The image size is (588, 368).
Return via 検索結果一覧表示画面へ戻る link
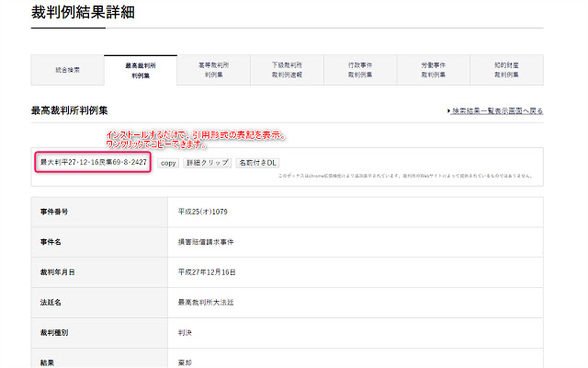(x=495, y=111)
